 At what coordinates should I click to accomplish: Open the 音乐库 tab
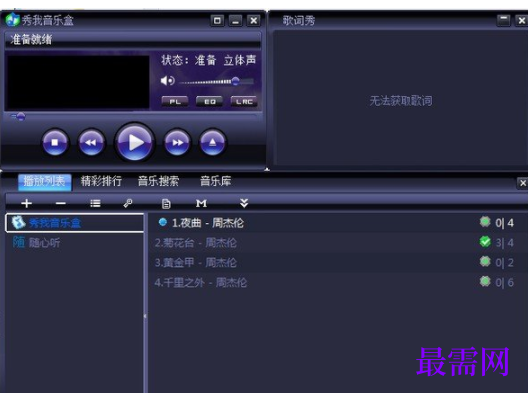(x=216, y=181)
